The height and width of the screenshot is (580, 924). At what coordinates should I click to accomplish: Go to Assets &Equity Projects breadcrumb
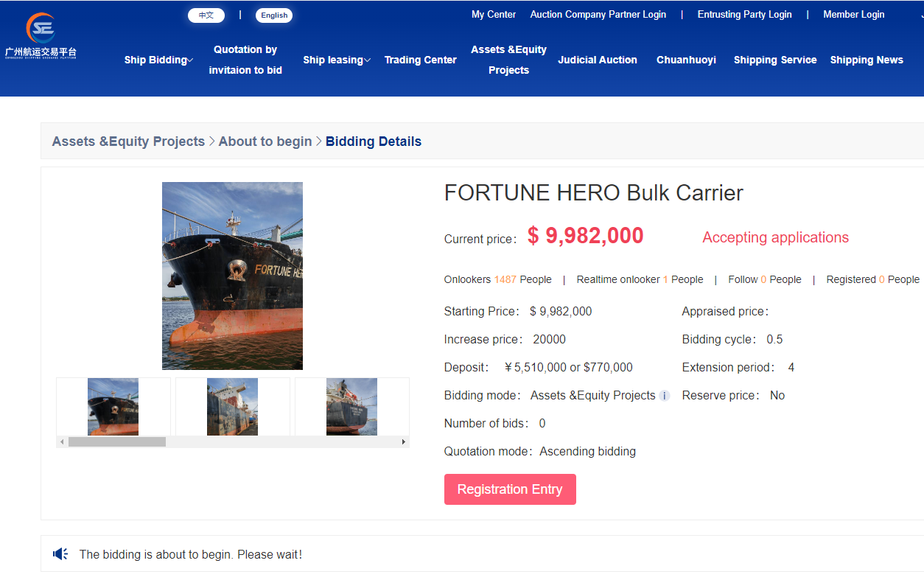click(128, 141)
